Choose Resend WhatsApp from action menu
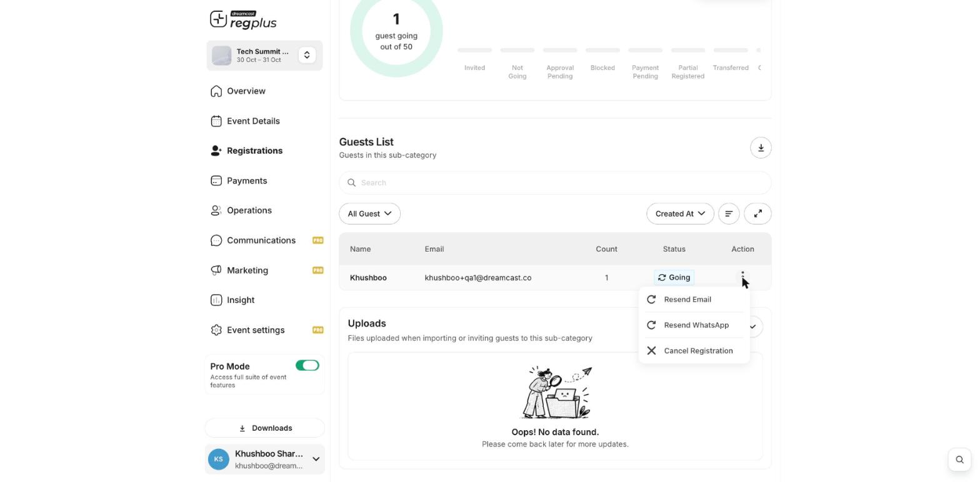The width and height of the screenshot is (980, 482). [x=694, y=325]
